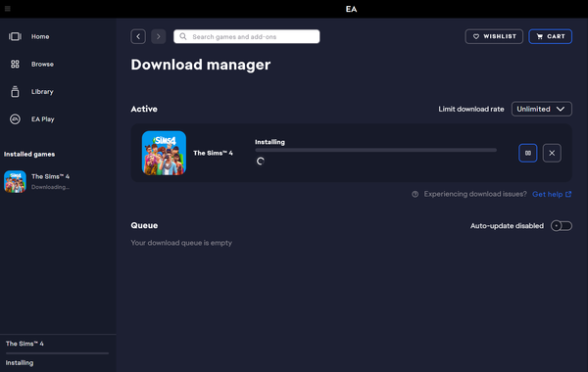Pause The Sims 4 installation
The image size is (588, 372).
527,153
